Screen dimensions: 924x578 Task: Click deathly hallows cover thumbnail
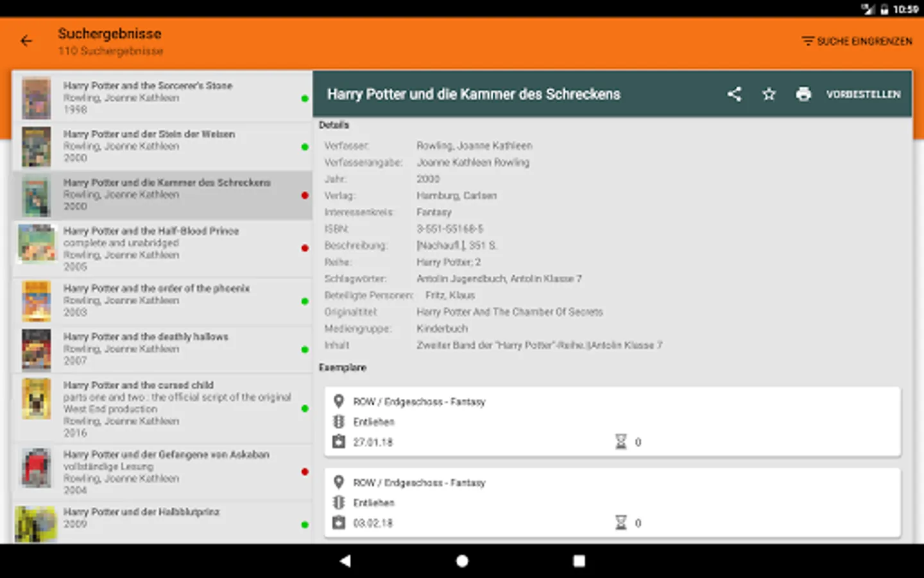[x=37, y=350]
